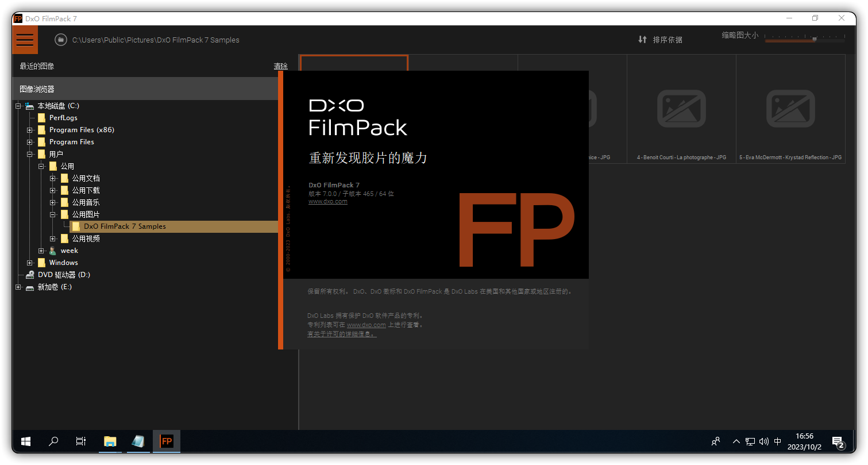
Task: Expand the 公用下载 folder node
Action: [53, 190]
